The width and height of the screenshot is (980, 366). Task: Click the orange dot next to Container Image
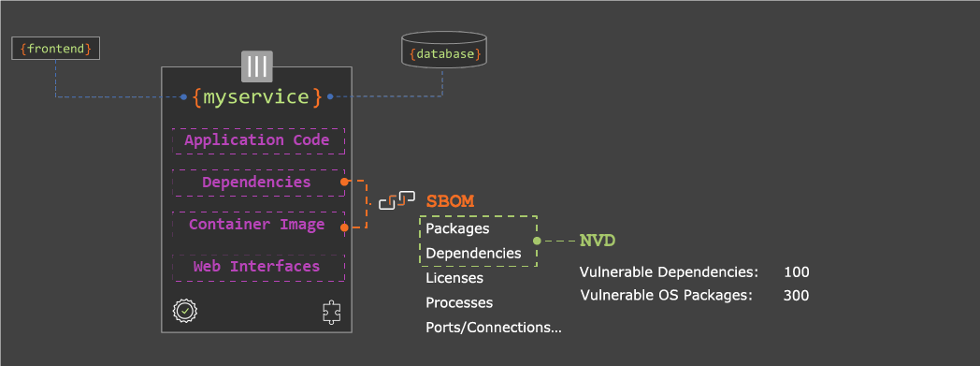(344, 227)
